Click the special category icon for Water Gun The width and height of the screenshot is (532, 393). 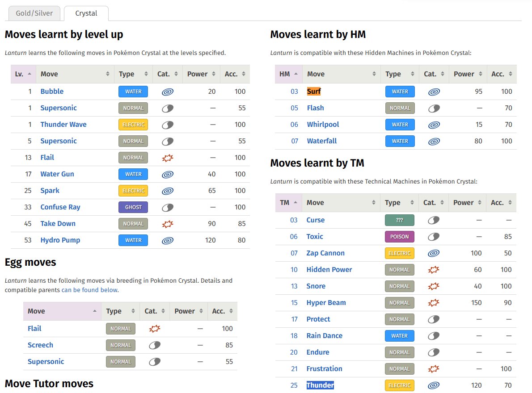(168, 175)
